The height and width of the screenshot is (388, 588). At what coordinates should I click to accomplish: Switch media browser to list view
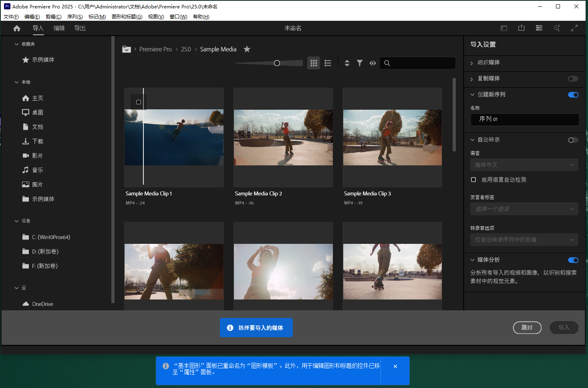point(328,63)
